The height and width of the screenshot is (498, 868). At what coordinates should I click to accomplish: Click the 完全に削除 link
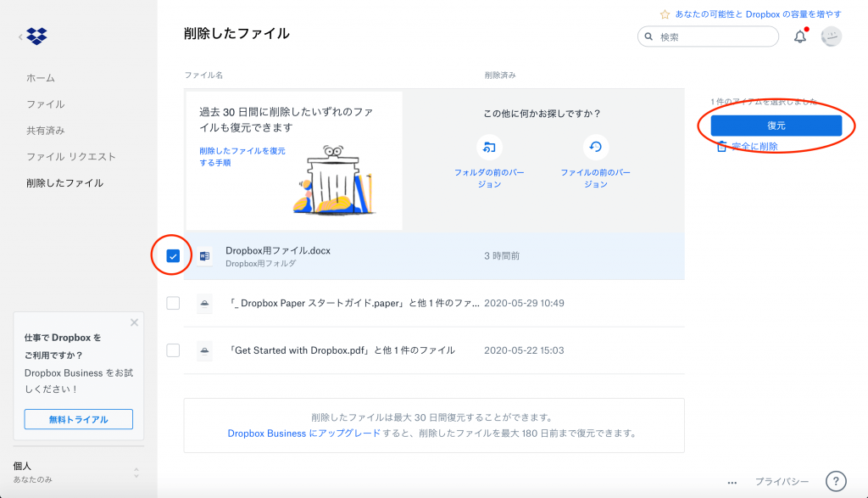coord(754,146)
